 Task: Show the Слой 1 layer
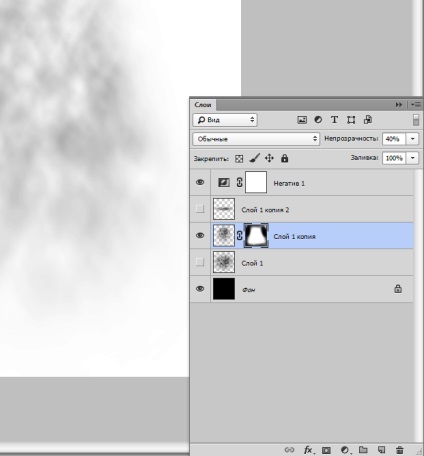[200, 262]
